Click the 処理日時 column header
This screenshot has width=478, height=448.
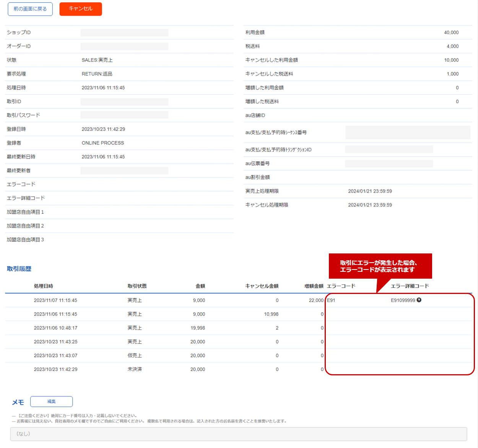click(43, 286)
